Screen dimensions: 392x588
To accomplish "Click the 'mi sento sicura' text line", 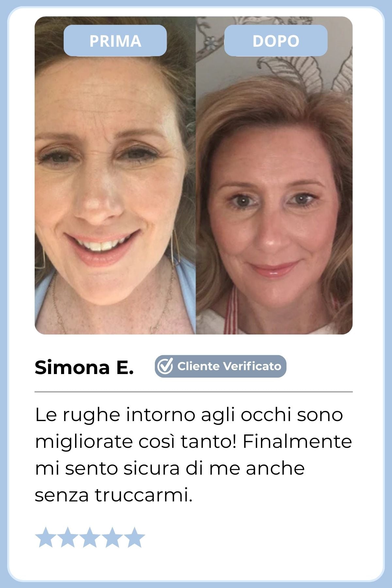I will pyautogui.click(x=170, y=468).
